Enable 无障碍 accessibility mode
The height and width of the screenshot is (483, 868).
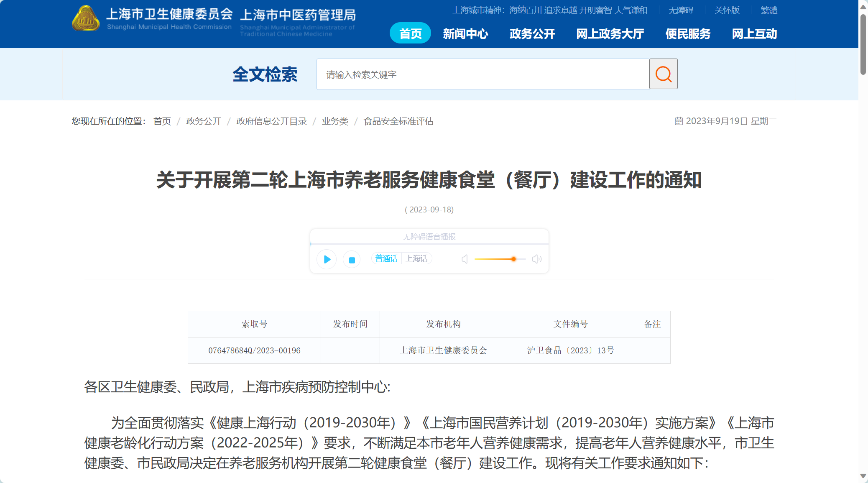(681, 10)
